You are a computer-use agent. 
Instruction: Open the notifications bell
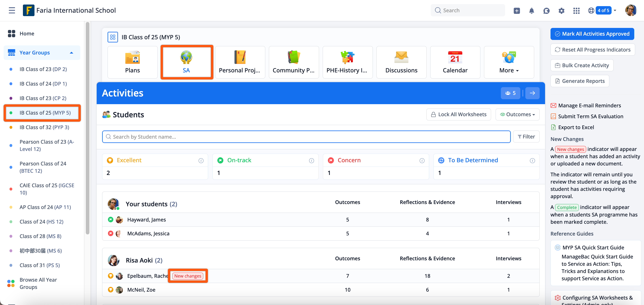click(x=531, y=10)
